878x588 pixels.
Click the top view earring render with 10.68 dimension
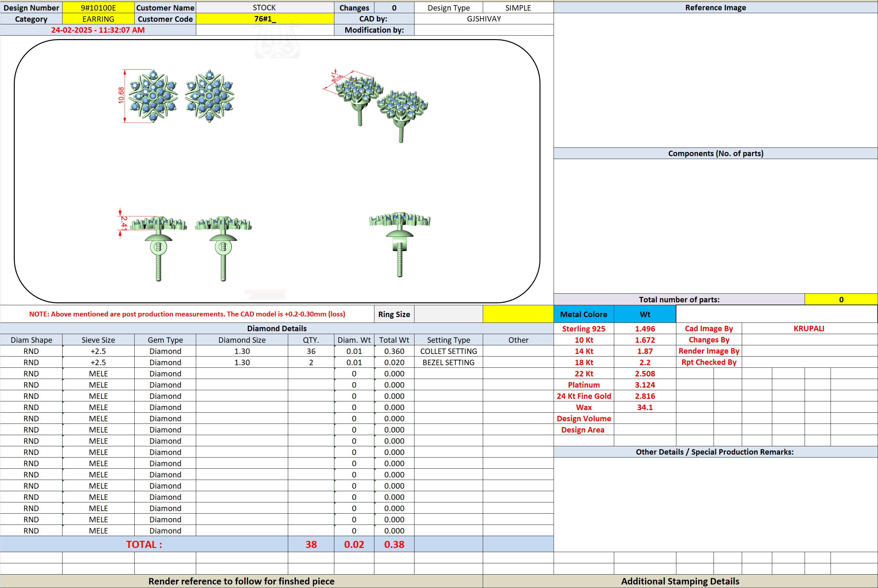click(x=176, y=96)
